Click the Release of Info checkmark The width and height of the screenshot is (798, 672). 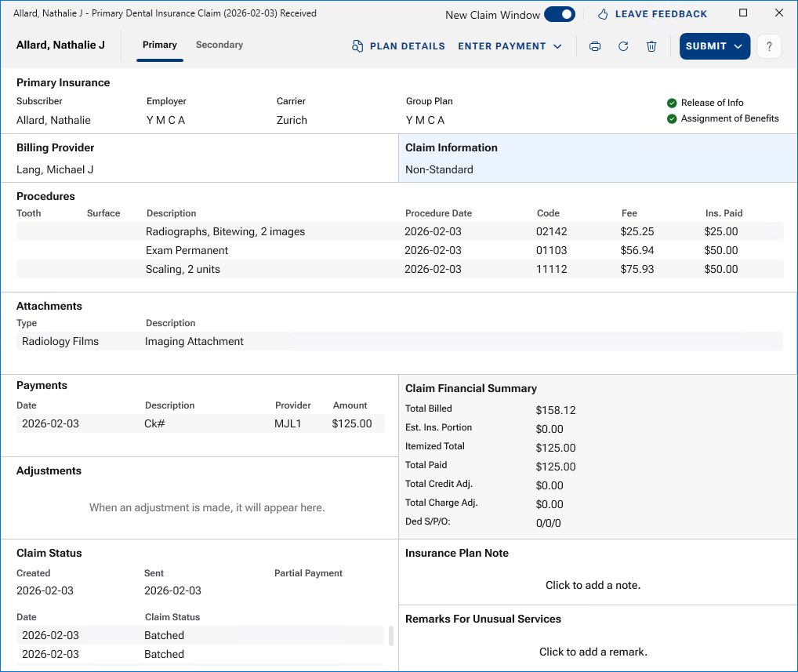click(672, 103)
